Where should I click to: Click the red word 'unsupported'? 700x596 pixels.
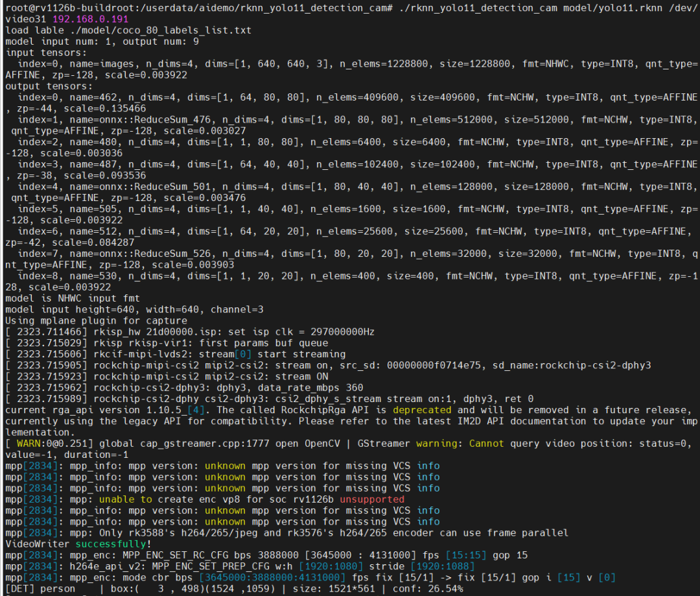[372, 499]
